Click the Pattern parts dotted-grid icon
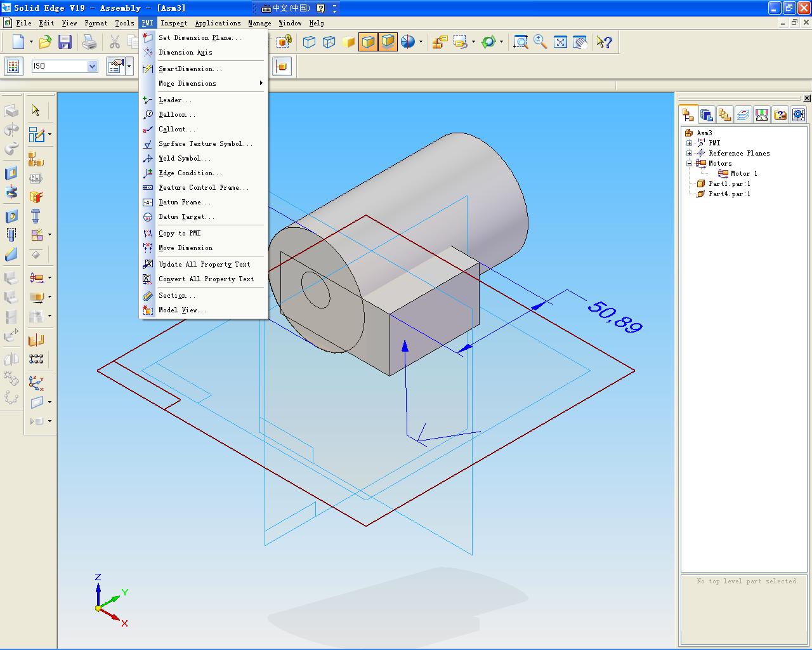Screen dimensions: 812x650 click(x=36, y=359)
